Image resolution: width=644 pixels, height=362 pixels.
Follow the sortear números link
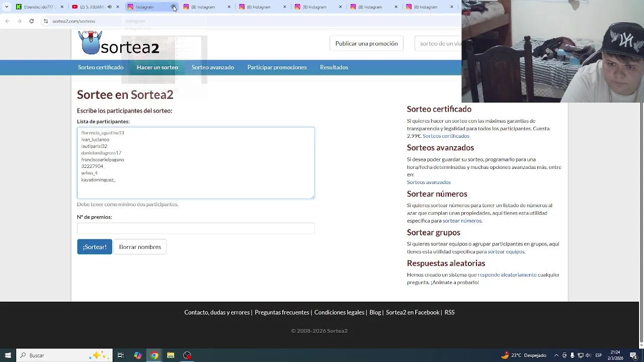(462, 221)
